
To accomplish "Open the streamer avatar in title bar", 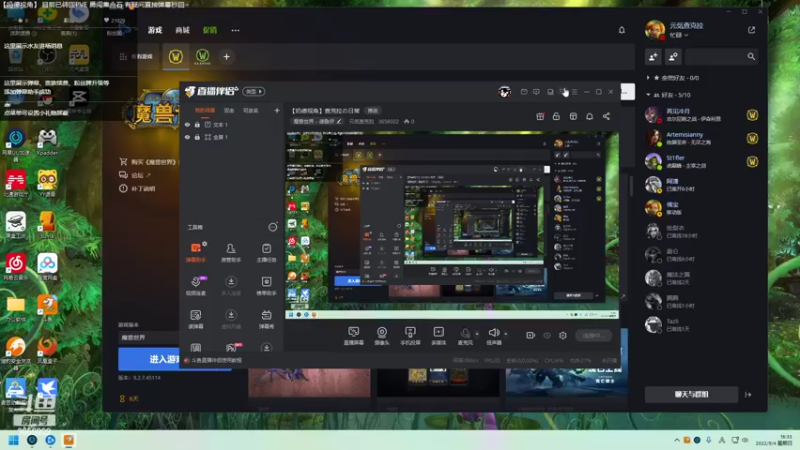I will pyautogui.click(x=504, y=92).
